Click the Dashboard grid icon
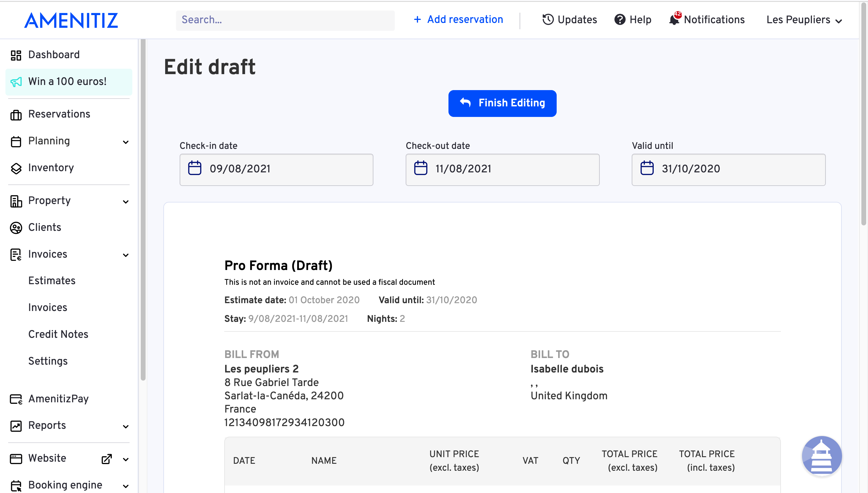Screen dimensions: 868x493 tap(16, 55)
